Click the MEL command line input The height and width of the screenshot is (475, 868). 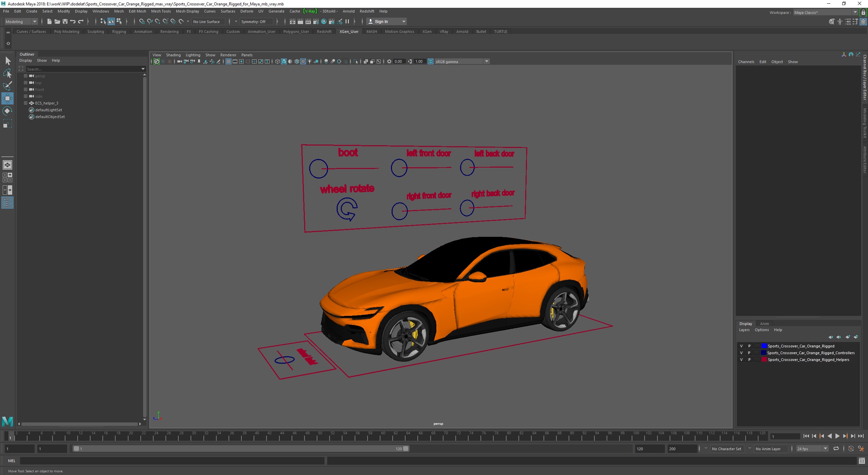click(172, 461)
